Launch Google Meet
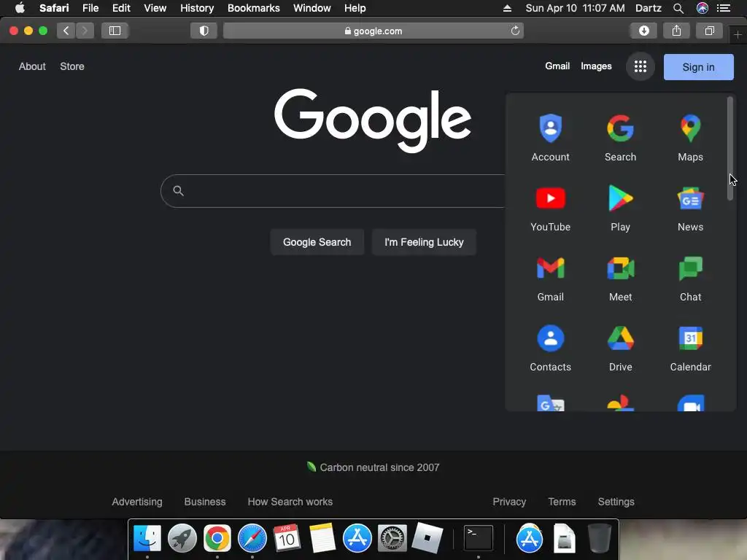 (620, 278)
